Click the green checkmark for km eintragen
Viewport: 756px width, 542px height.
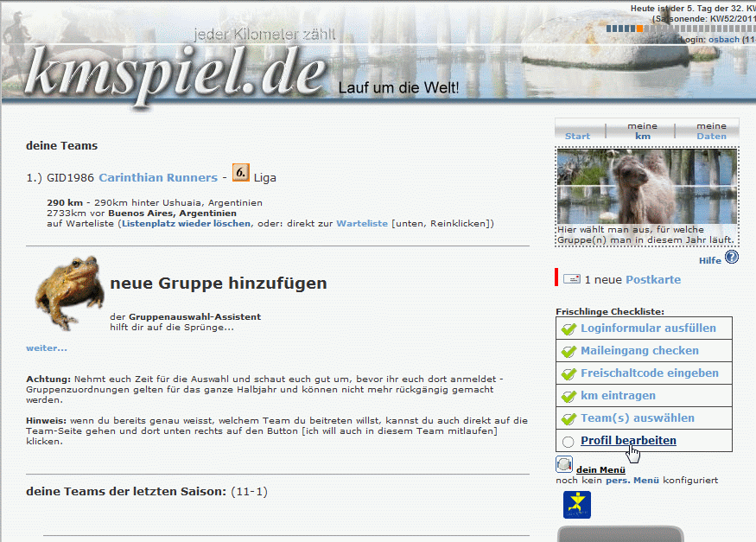point(569,396)
